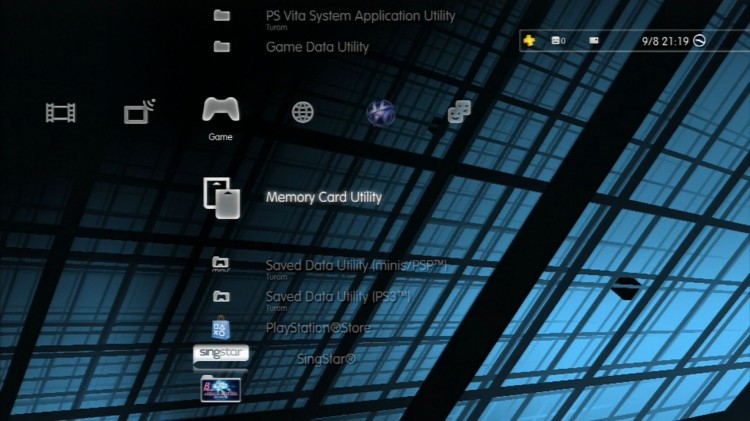Select Game Data Utility entry

(x=317, y=47)
